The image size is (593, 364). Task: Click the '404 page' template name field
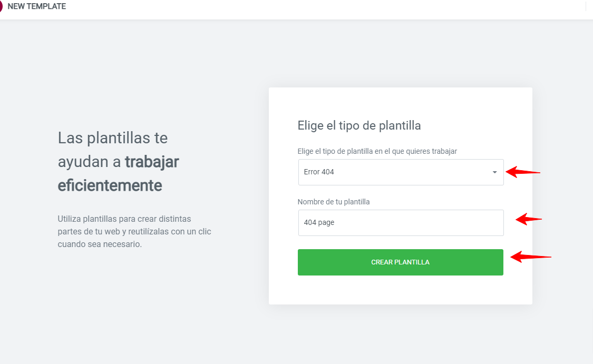point(401,223)
